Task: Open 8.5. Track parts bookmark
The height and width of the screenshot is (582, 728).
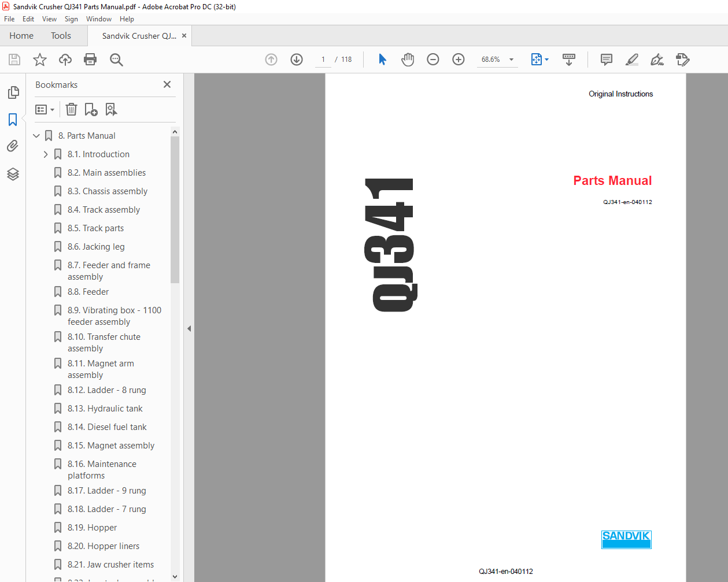Action: pyautogui.click(x=95, y=228)
